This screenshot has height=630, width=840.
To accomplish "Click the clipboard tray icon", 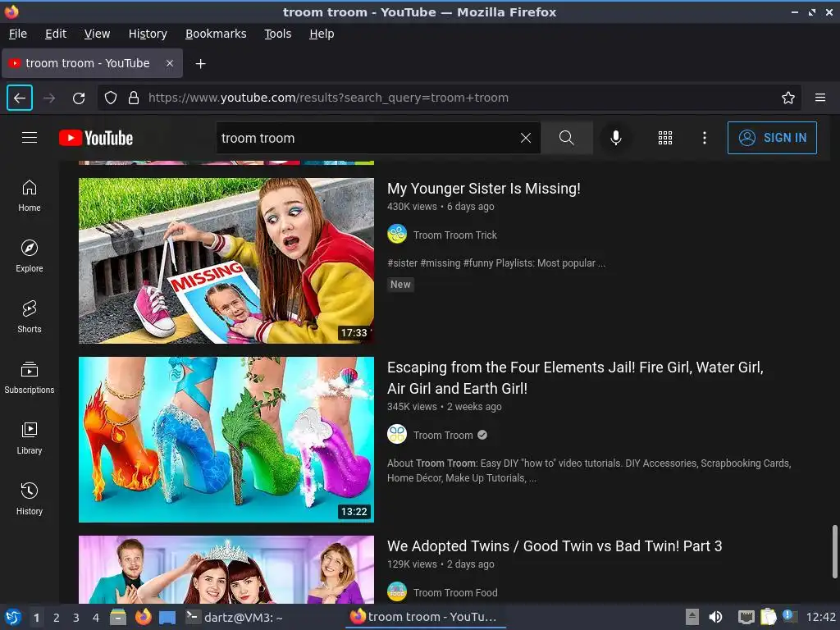I will click(x=768, y=617).
